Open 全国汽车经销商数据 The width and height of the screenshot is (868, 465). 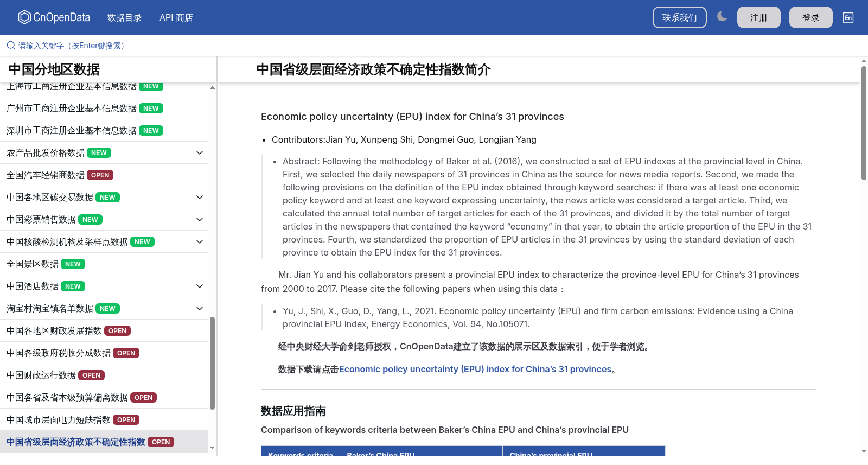[46, 175]
